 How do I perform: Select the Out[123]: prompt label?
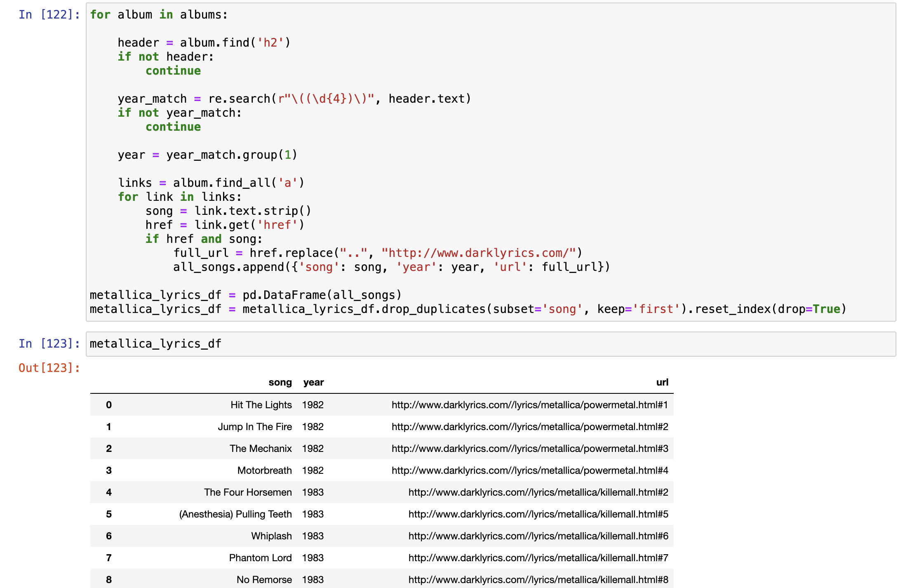point(49,368)
